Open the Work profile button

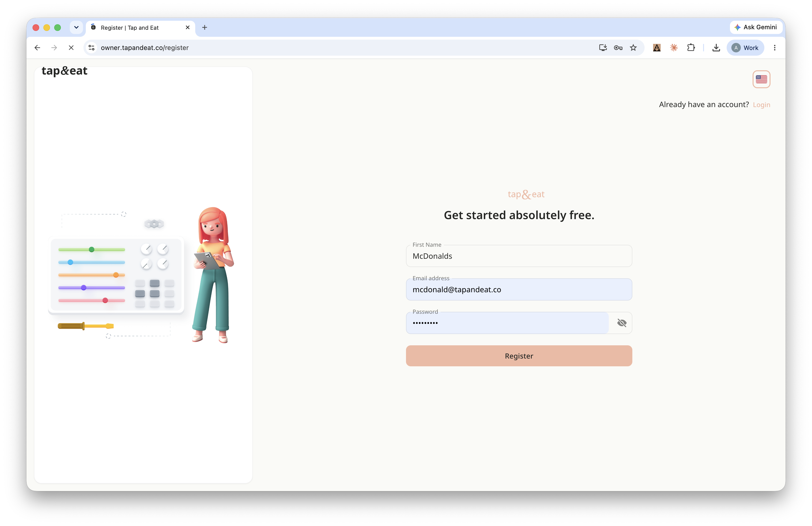point(745,48)
